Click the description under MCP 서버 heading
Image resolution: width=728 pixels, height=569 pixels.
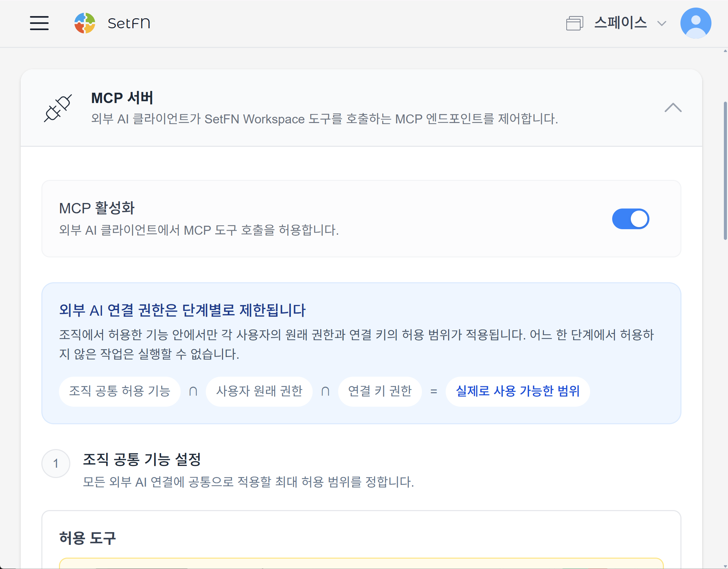click(x=324, y=119)
